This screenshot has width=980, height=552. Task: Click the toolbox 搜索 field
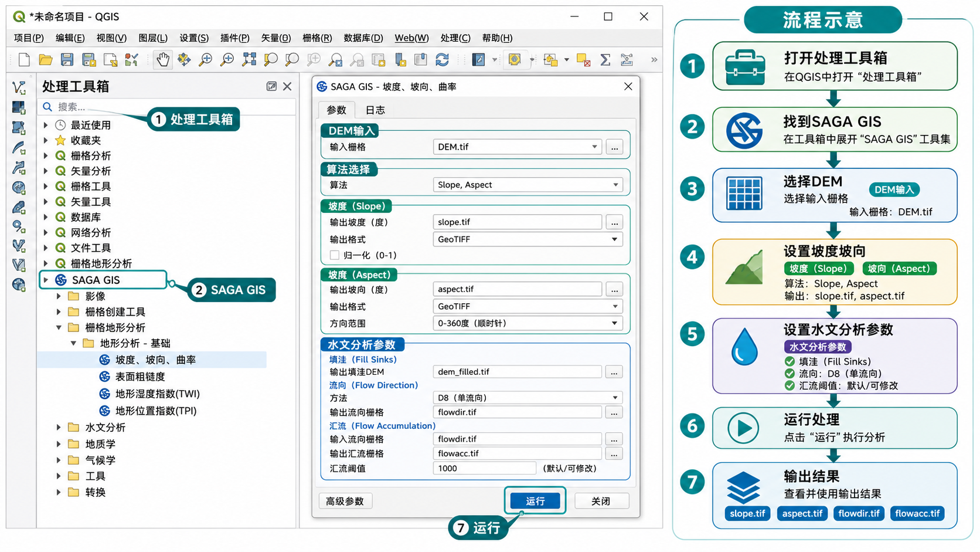coord(167,107)
